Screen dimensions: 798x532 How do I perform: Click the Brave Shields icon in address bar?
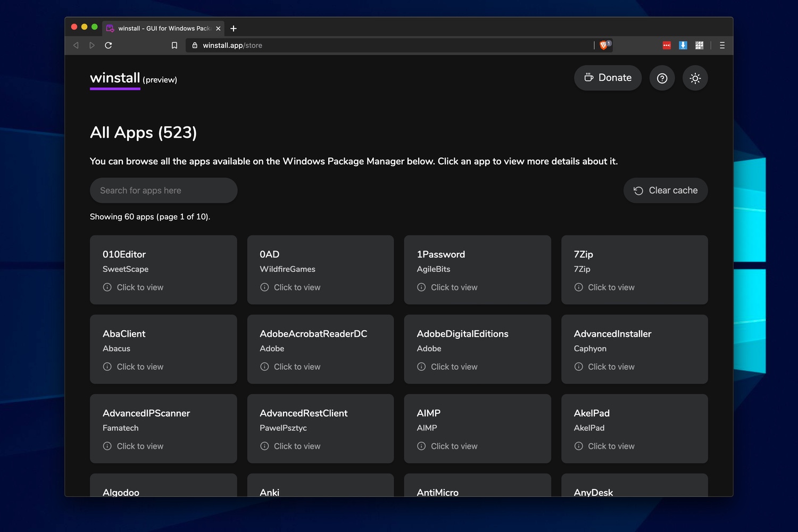(603, 45)
